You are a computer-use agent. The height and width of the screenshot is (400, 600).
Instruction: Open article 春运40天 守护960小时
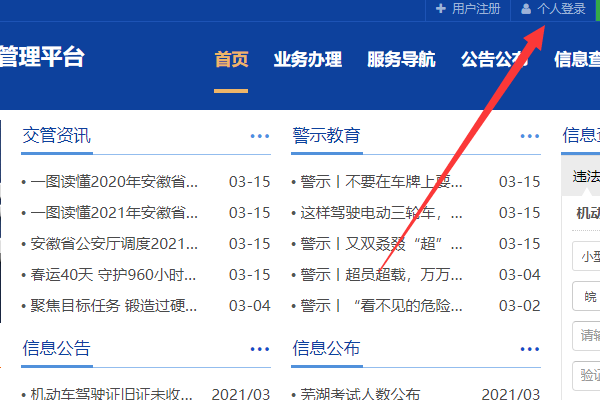112,274
